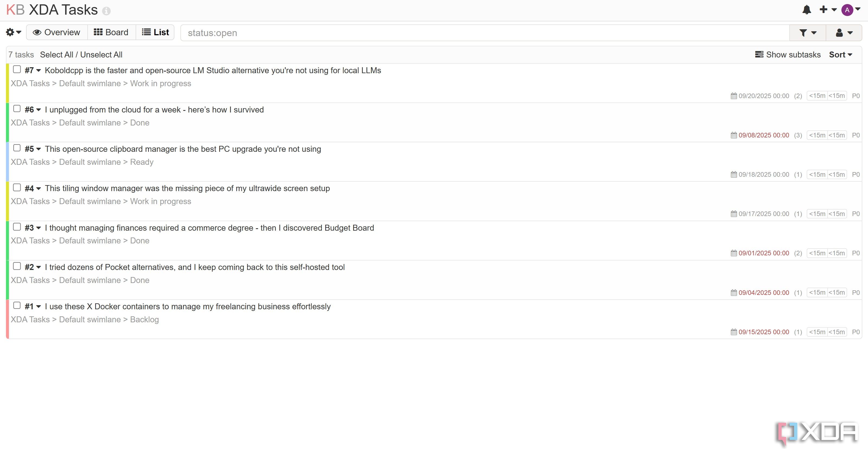
Task: Click Show subtasks
Action: [788, 54]
